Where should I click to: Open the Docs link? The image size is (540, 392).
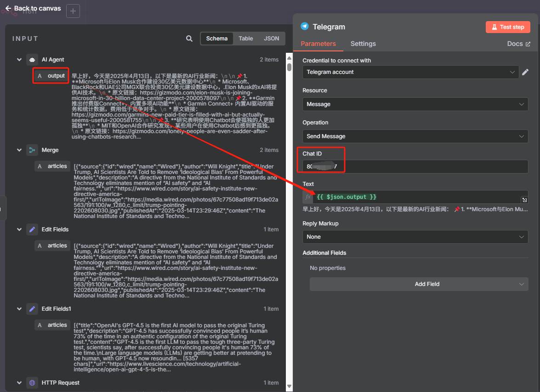tap(518, 44)
